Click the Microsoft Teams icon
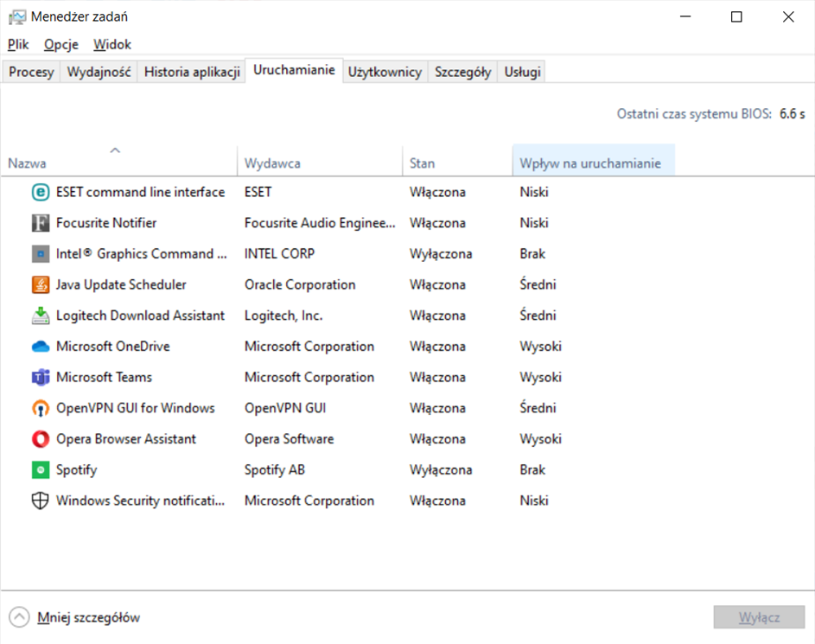This screenshot has height=644, width=815. pyautogui.click(x=41, y=378)
